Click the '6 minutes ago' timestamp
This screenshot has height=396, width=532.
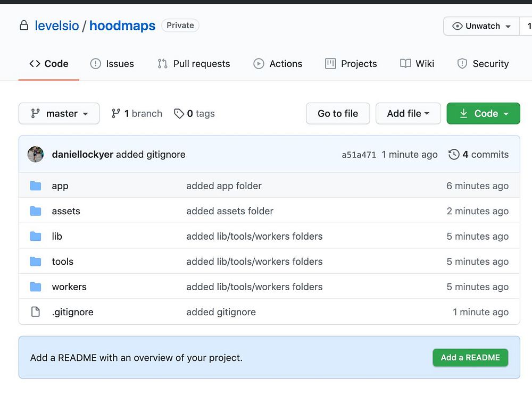tap(477, 186)
